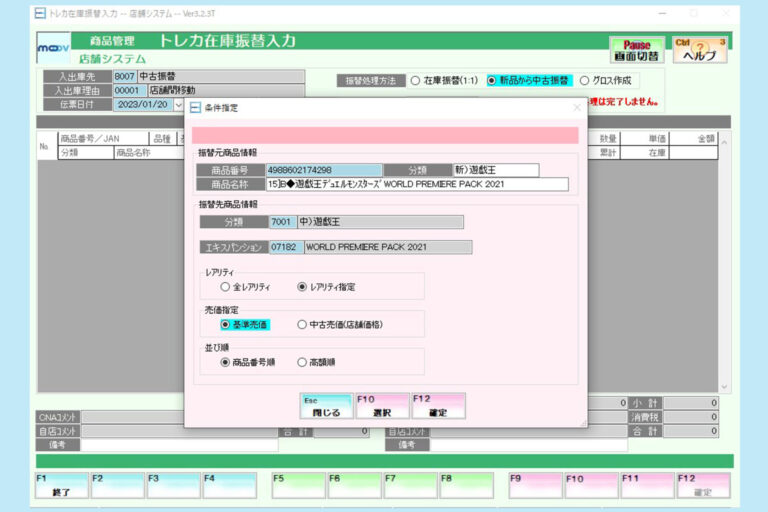Select 基準売価 radio button

[244, 324]
